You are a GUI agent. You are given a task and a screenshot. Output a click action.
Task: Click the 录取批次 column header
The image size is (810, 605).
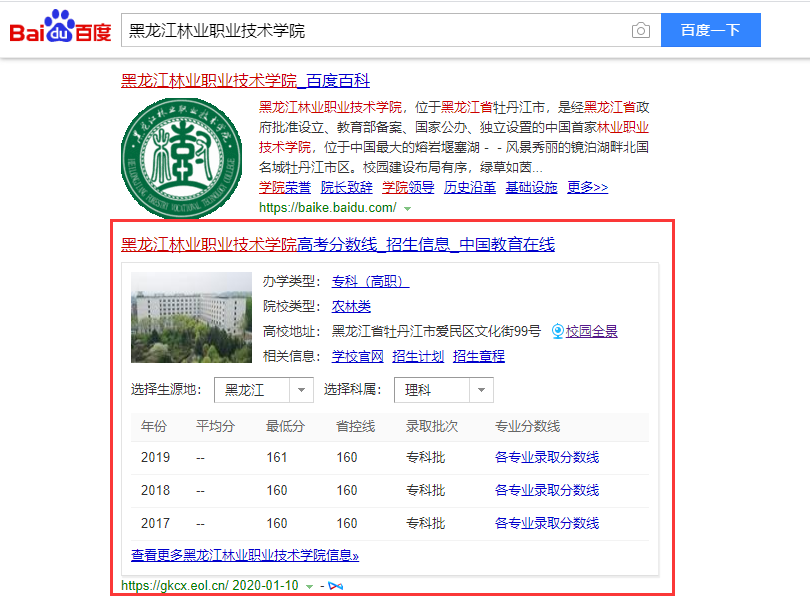(x=432, y=426)
